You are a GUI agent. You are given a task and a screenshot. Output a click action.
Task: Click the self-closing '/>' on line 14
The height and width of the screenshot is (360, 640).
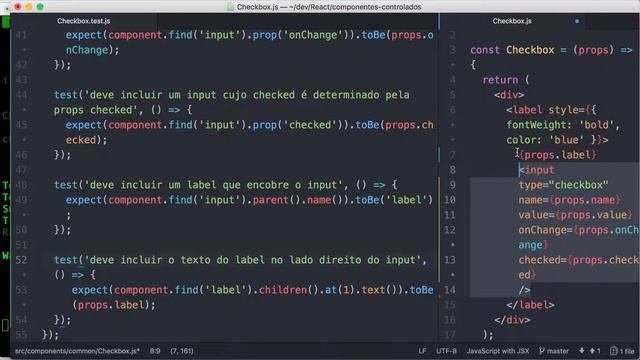coord(524,290)
